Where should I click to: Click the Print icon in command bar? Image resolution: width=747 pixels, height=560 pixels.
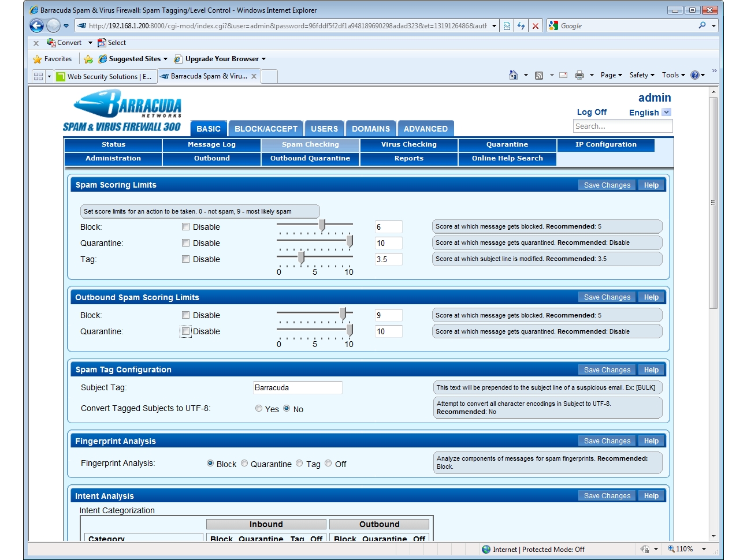pos(579,75)
